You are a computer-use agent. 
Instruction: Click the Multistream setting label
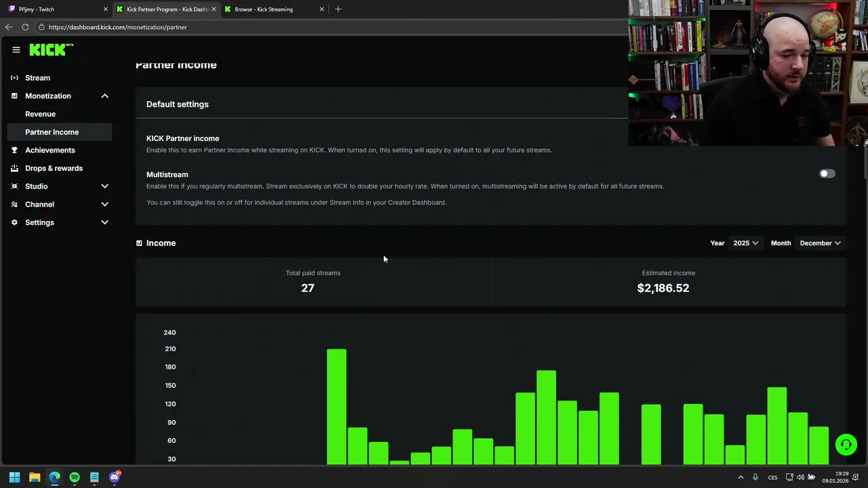click(167, 175)
